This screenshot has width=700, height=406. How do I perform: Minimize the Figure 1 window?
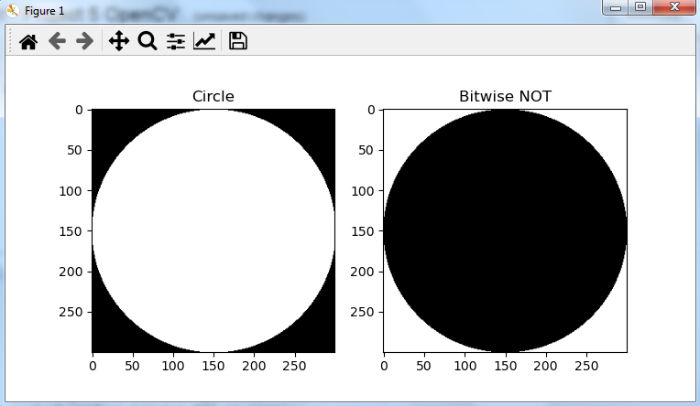click(x=616, y=7)
